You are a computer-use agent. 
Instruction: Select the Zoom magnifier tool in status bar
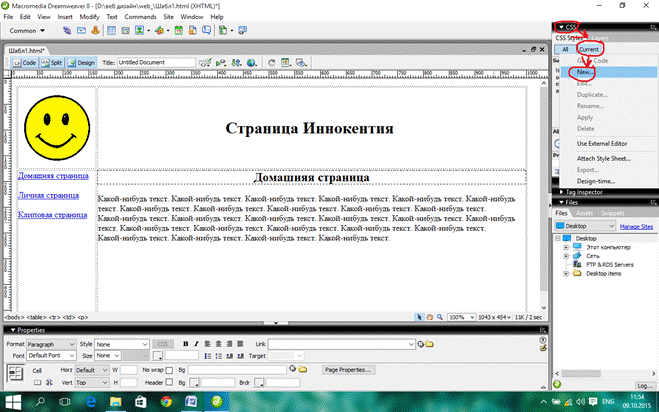[x=440, y=317]
